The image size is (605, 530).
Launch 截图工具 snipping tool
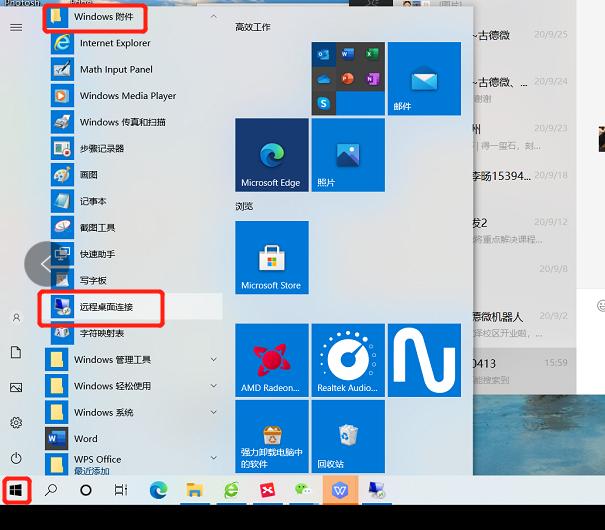click(x=136, y=228)
